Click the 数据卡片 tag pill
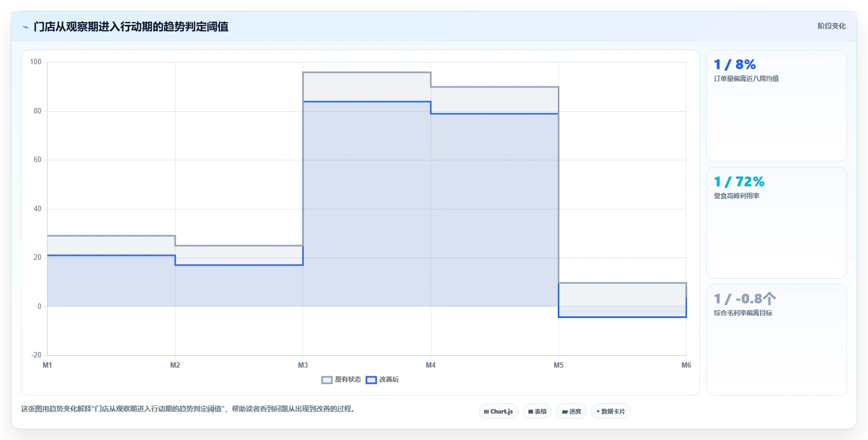Screen dimensions: 868x440 [611, 411]
